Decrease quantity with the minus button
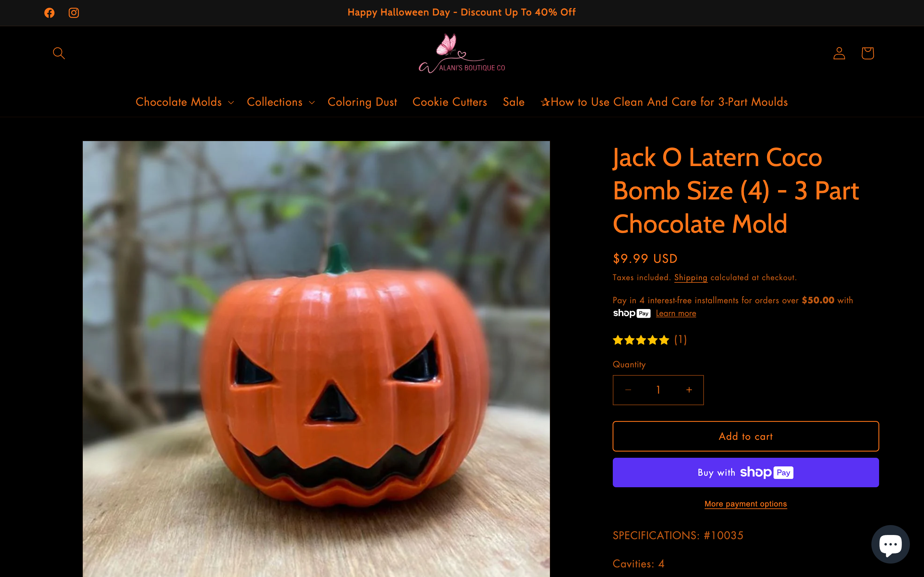Viewport: 924px width, 577px height. click(x=628, y=389)
